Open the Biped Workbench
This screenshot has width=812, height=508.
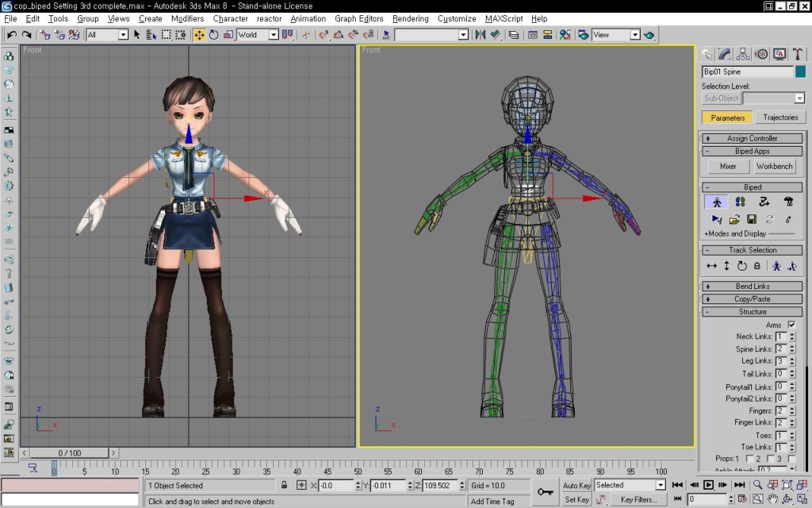click(x=774, y=167)
